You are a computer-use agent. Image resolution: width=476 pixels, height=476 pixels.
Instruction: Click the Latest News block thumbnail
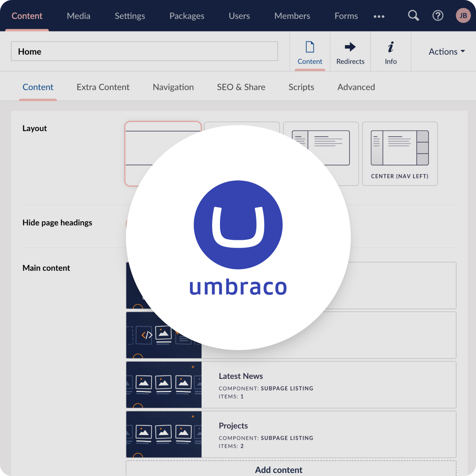coord(164,385)
